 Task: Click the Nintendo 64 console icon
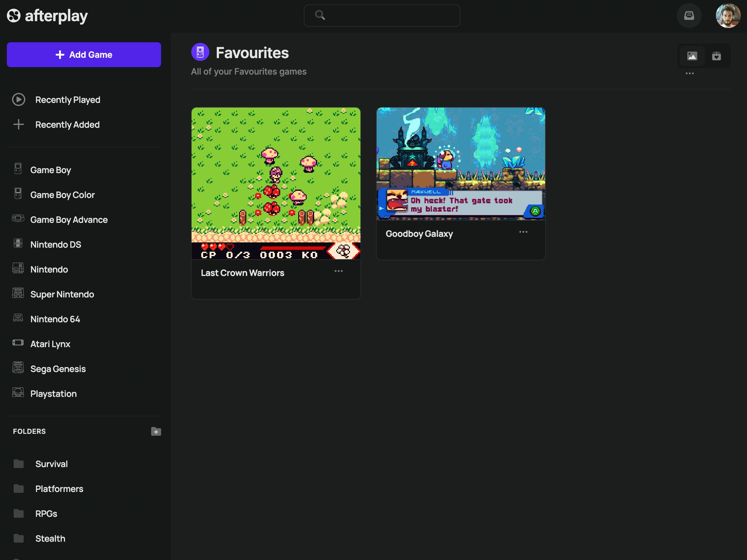18,318
